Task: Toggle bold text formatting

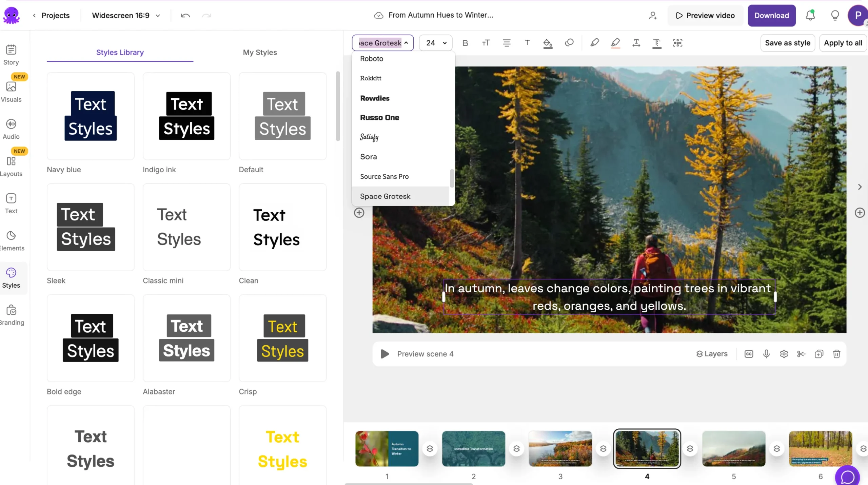Action: 465,43
